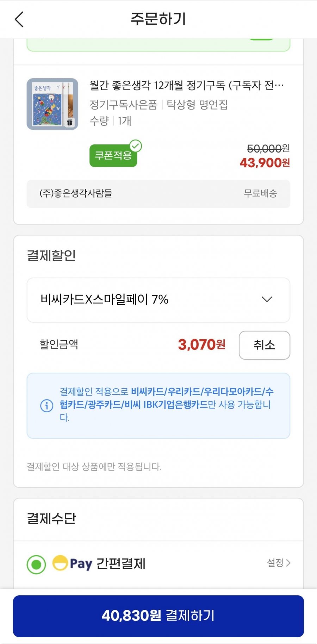Screen dimensions: 317x644
Task: Tap the 월간 좋은생각 12개월 정기구독 title
Action: (186, 85)
